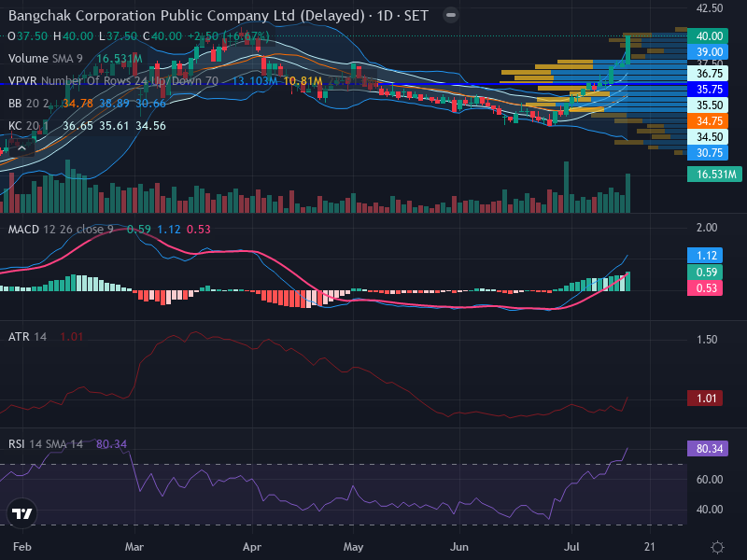Click the 1.01 value in ATR legend

coord(72,337)
